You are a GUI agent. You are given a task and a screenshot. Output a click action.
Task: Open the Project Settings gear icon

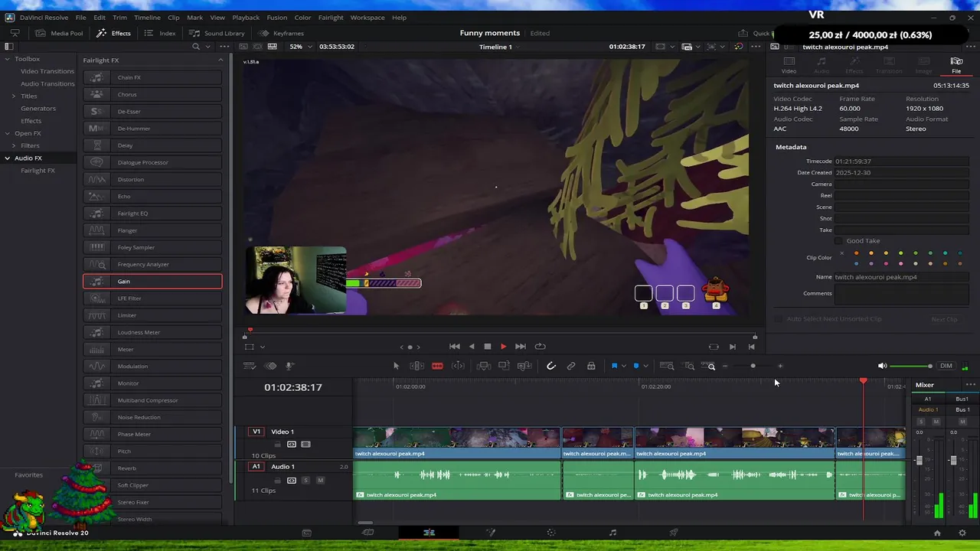pos(962,533)
